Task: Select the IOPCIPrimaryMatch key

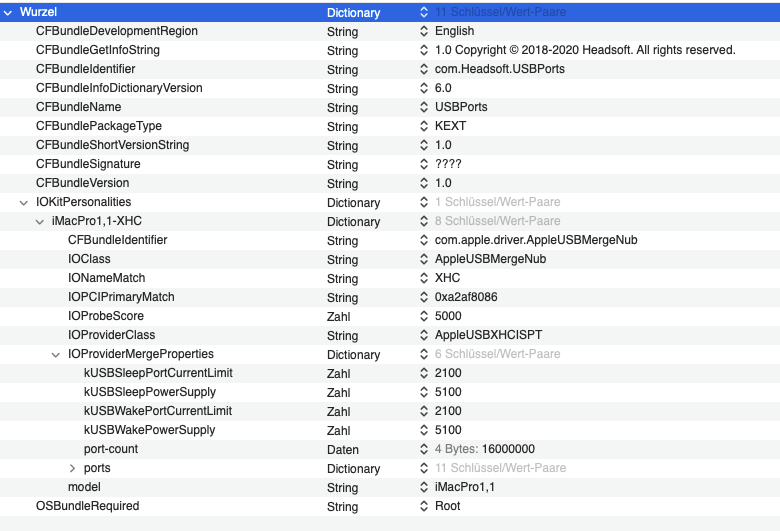Action: [x=121, y=297]
